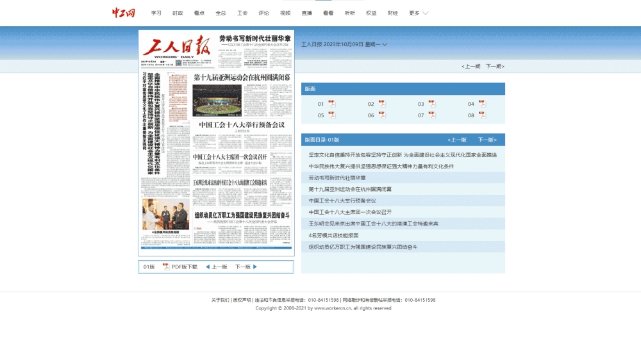Open article 4名劳模共话技能报国
Viewport: 641px width, 364px height.
click(x=333, y=235)
